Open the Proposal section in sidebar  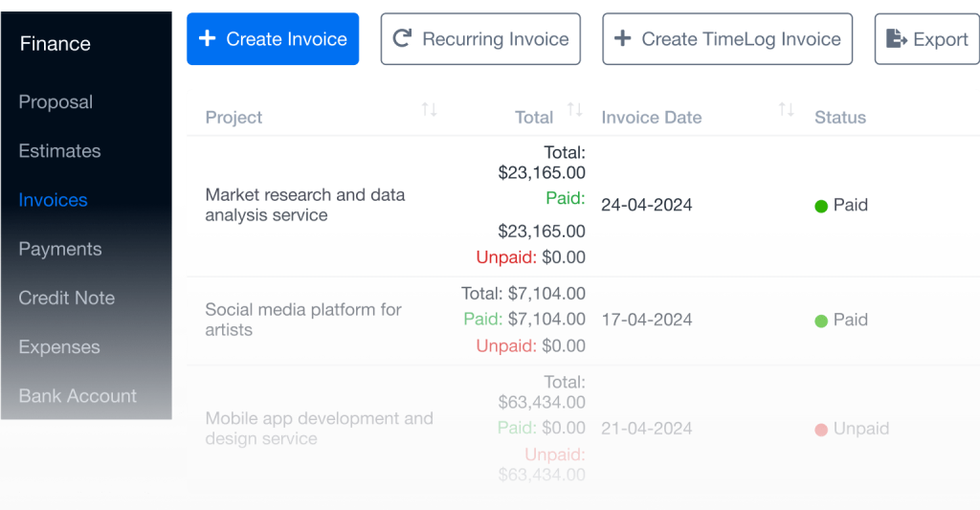point(56,102)
